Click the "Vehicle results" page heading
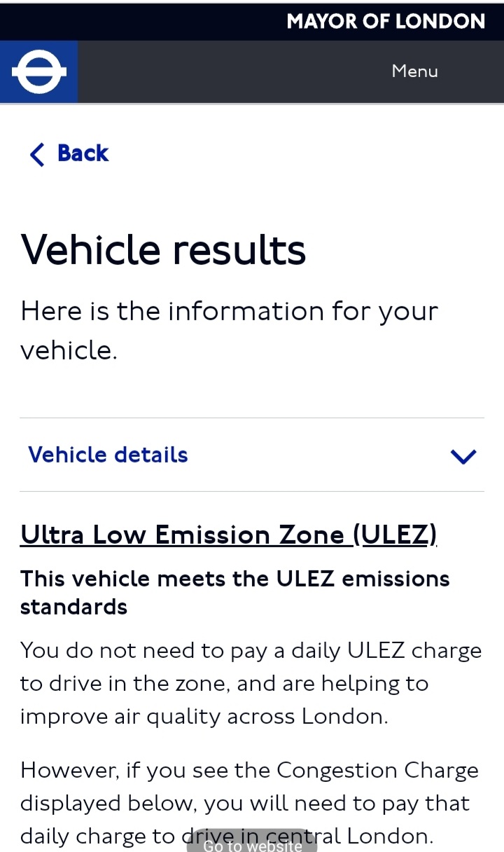 [163, 249]
